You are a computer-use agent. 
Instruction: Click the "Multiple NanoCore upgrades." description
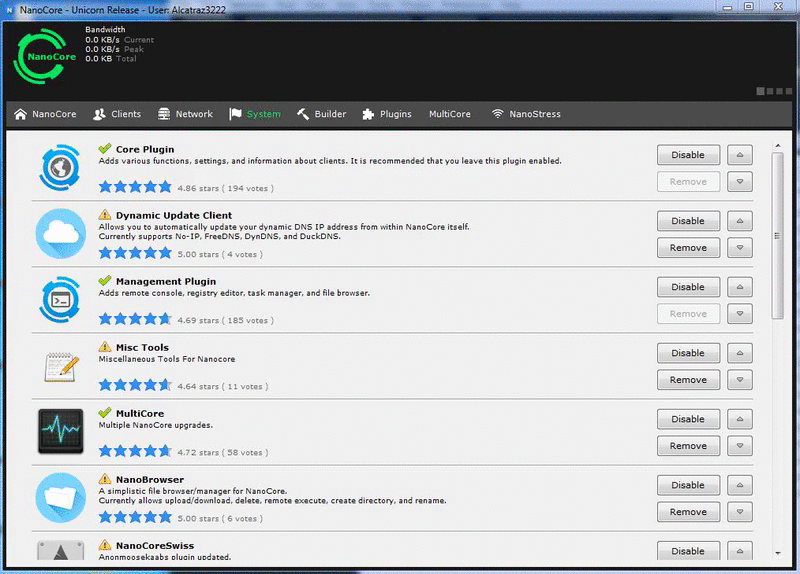tap(156, 425)
